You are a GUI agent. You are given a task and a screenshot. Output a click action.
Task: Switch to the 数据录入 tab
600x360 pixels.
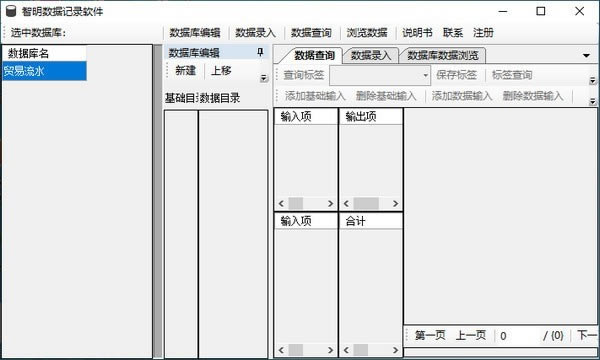point(370,56)
